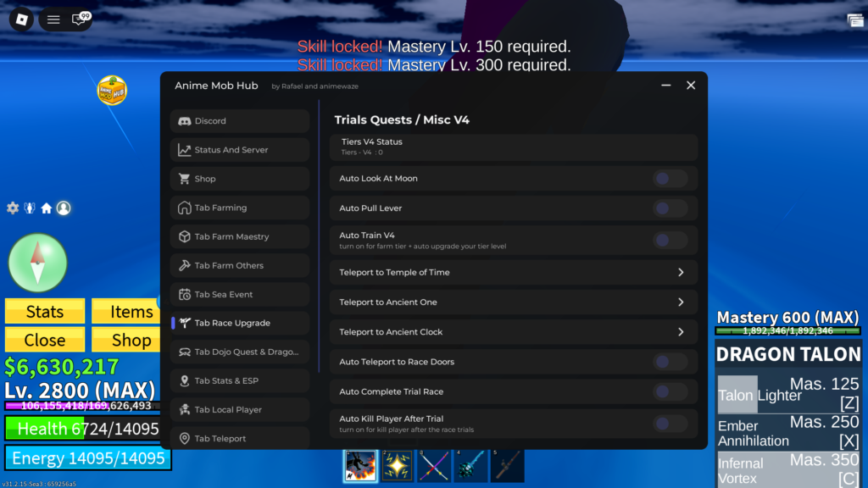
Task: Click the Discord logo icon in sidebar
Action: point(184,121)
